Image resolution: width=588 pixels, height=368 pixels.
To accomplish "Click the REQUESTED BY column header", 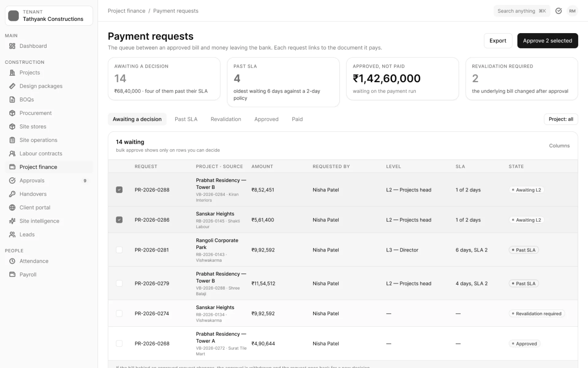I will 331,167.
